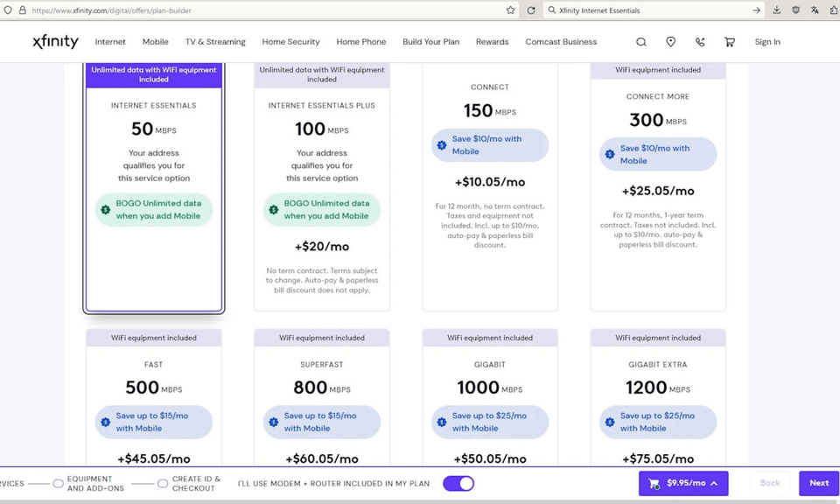Click Save up to $15/mo on Fast plan
The width and height of the screenshot is (840, 504).
point(154,422)
